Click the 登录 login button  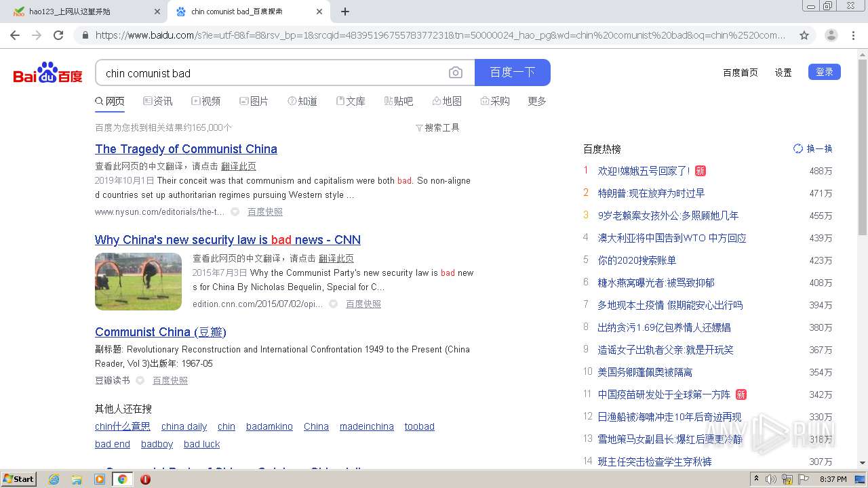(x=825, y=72)
